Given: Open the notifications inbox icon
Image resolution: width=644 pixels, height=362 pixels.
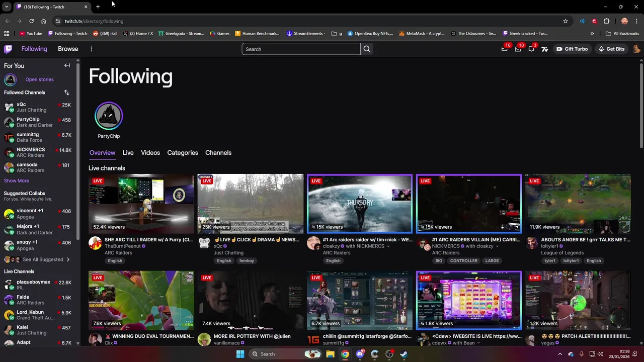Looking at the screenshot, I should (x=518, y=49).
